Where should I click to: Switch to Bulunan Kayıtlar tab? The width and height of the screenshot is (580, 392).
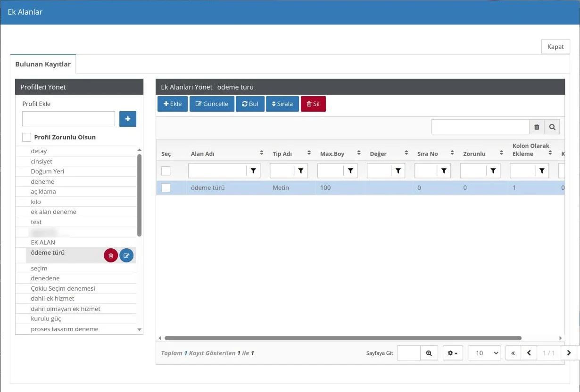pyautogui.click(x=43, y=64)
